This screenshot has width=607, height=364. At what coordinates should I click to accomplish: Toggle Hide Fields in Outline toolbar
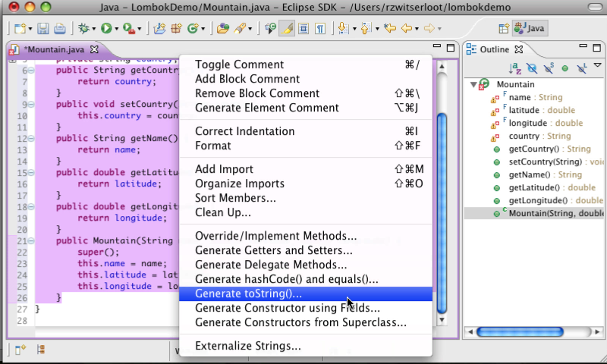pos(532,68)
